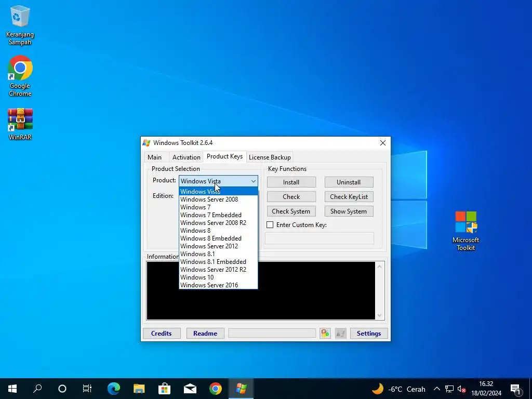
Task: Click the Windows Toolkit taskbar icon
Action: click(x=241, y=389)
